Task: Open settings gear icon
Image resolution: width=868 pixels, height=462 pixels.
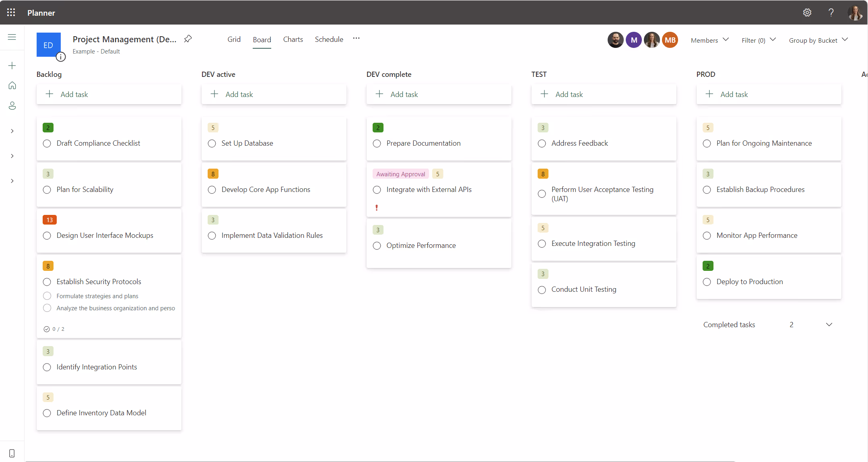Action: (x=807, y=12)
